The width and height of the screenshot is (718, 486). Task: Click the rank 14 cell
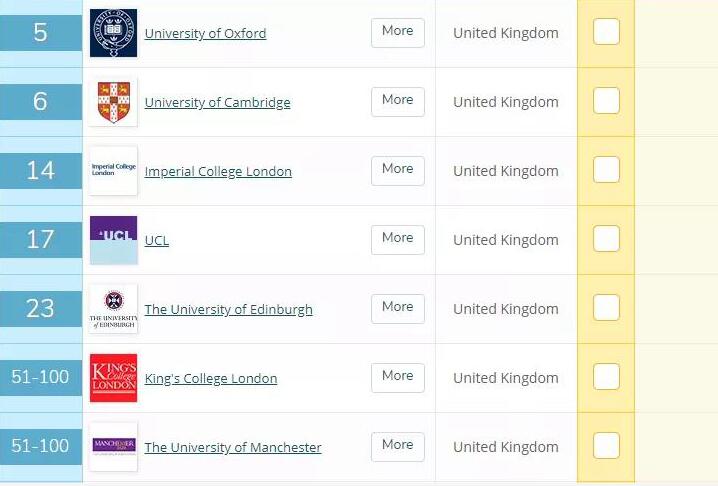[x=40, y=171]
